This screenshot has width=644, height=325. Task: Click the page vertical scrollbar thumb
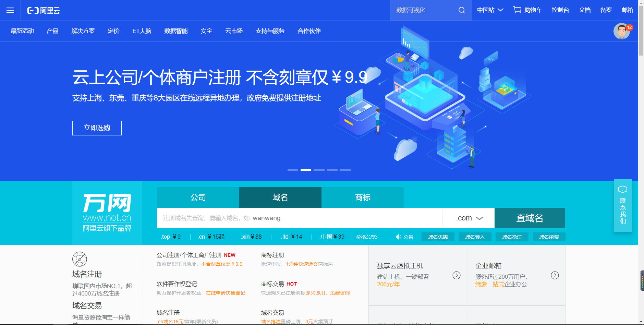click(641, 31)
